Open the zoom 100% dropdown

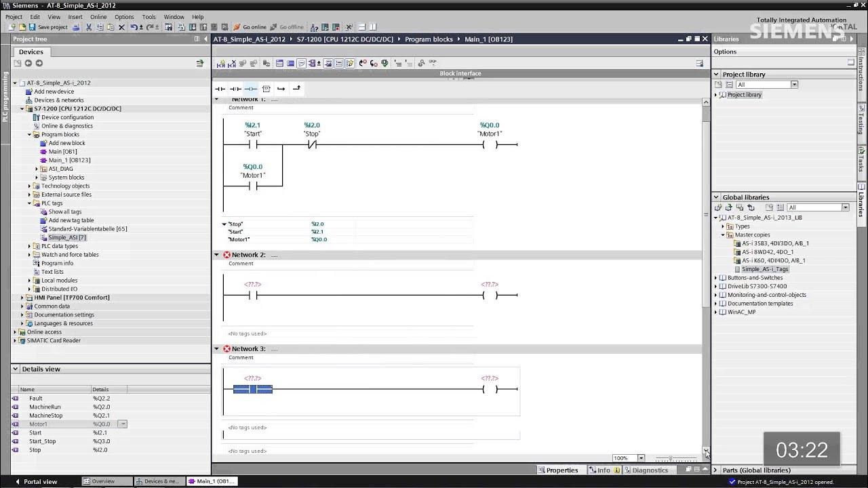click(641, 458)
